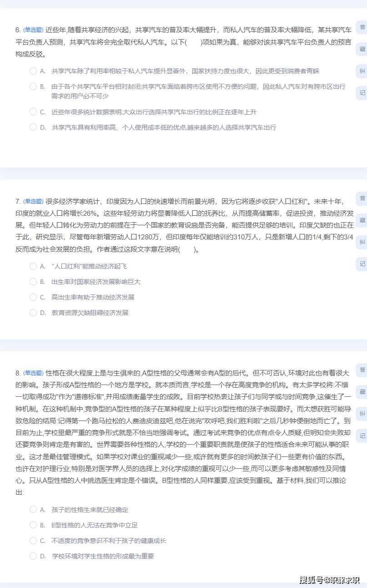Screen dimensions: 367x588
Task: Click the 纠 correction button beside question 6
Action: tap(362, 71)
